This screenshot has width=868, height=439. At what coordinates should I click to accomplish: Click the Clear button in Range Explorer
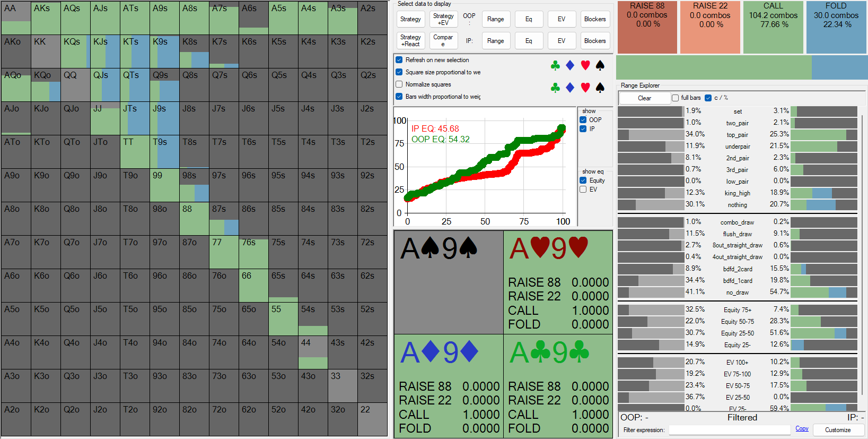tap(644, 98)
